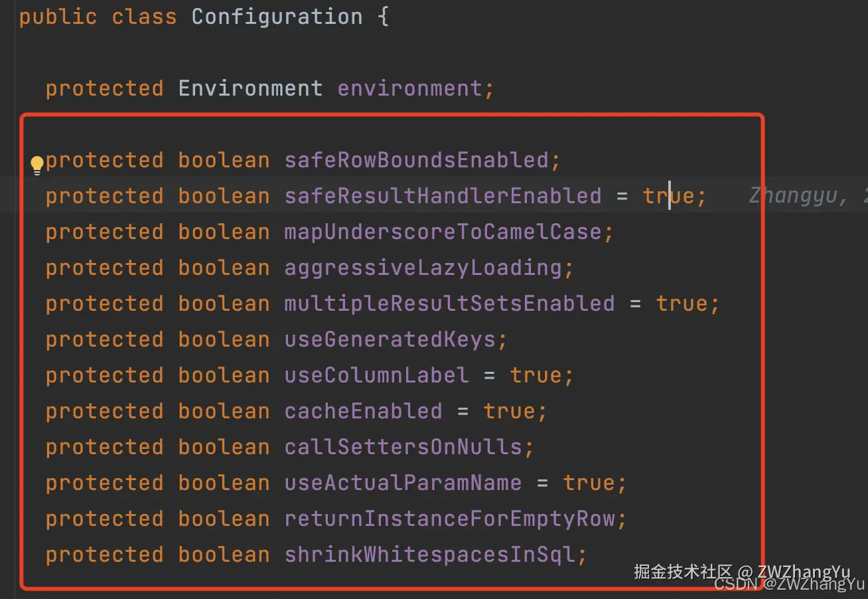
Task: Click the shrinkWhitespacesInSql field name
Action: [429, 555]
